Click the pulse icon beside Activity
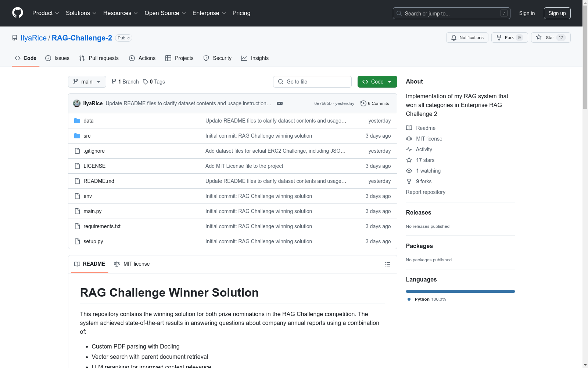588x368 pixels. pyautogui.click(x=409, y=149)
